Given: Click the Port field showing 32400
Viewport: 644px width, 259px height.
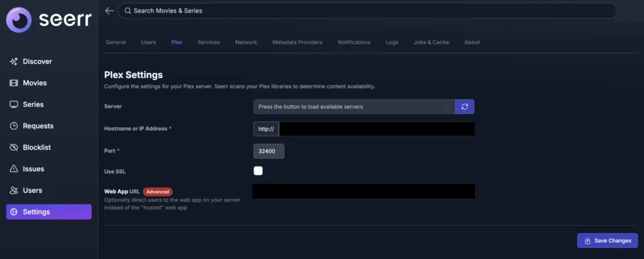Looking at the screenshot, I should pos(269,151).
